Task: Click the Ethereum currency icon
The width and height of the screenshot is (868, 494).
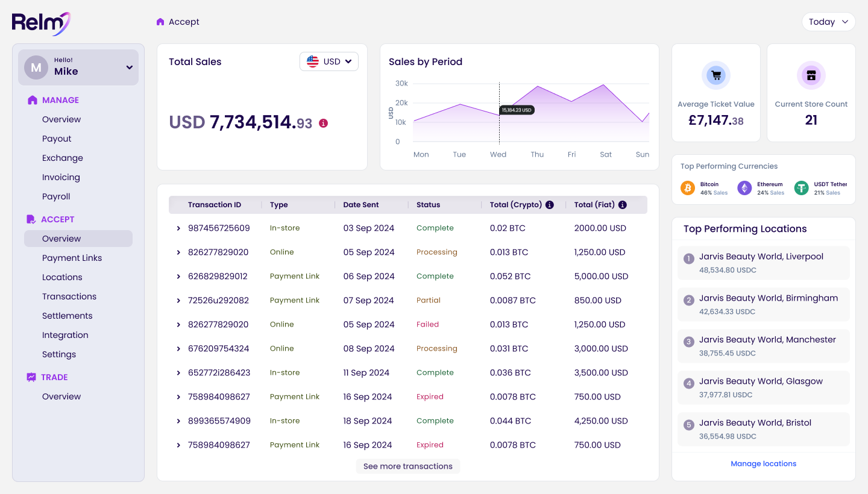Action: (744, 188)
